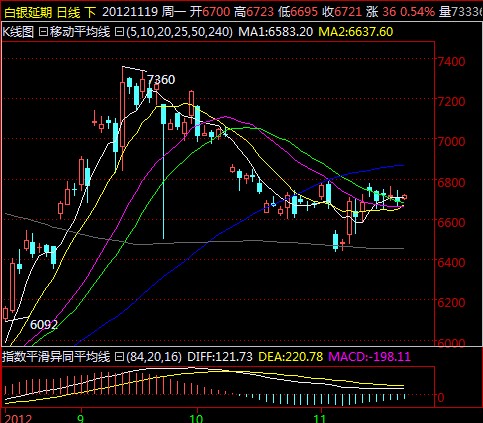Click the 7200 price axis label

[451, 101]
